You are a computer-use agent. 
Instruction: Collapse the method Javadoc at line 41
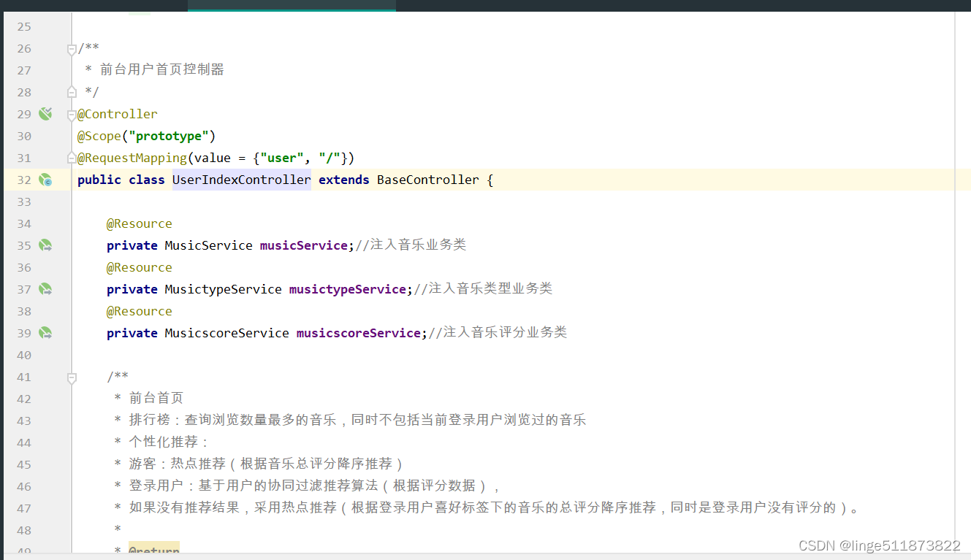tap(72, 377)
